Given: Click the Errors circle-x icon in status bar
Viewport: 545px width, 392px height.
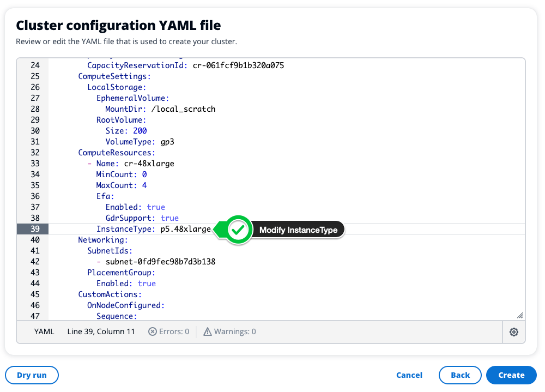Looking at the screenshot, I should click(x=153, y=331).
